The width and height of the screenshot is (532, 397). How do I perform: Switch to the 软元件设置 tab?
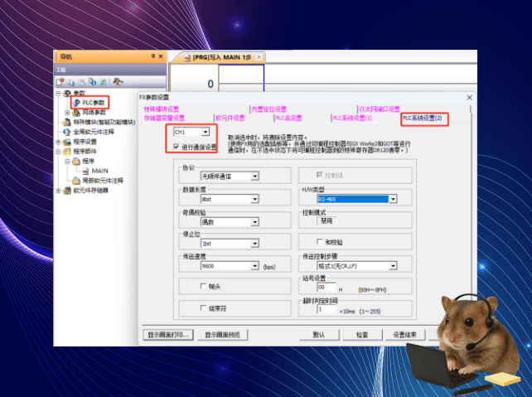(x=230, y=118)
